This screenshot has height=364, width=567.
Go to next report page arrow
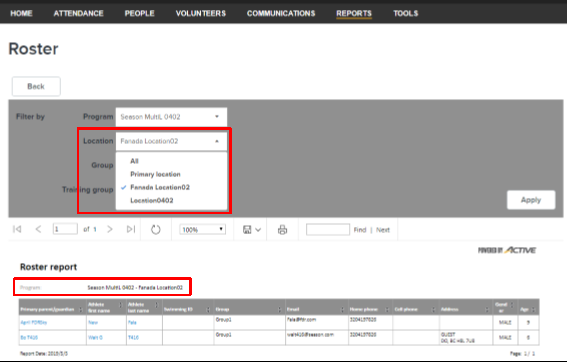[110, 229]
